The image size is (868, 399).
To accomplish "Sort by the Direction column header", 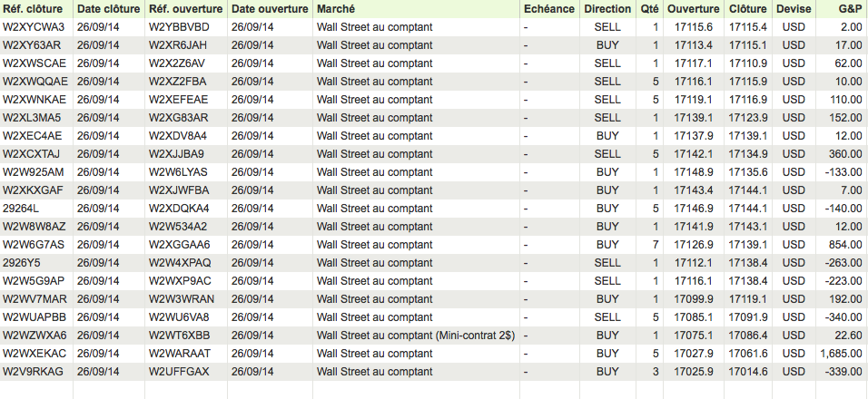I will tap(607, 8).
